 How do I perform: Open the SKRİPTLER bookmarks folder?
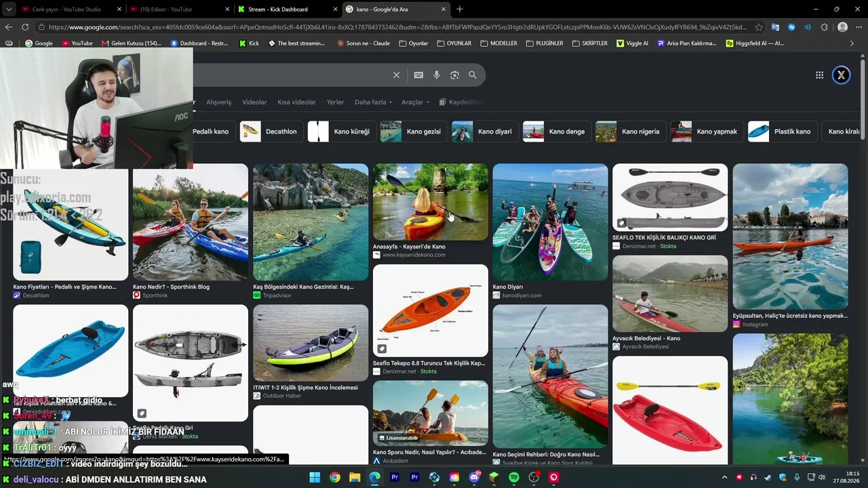point(590,43)
